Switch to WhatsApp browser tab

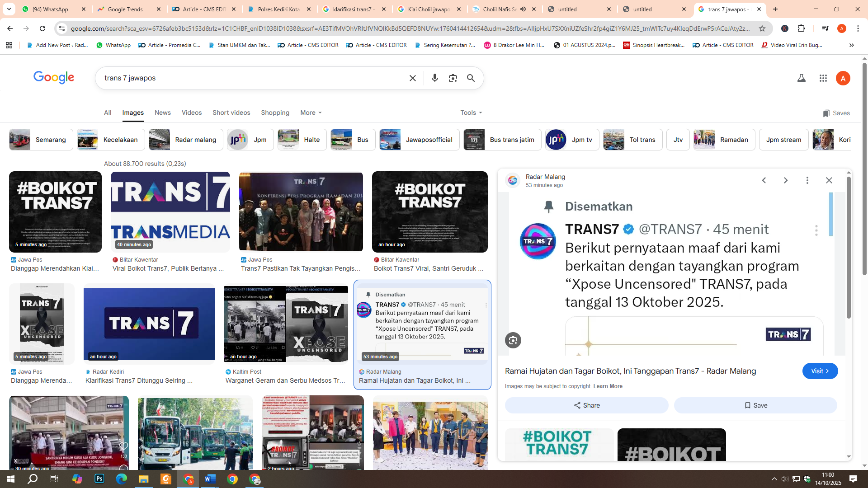tap(54, 9)
